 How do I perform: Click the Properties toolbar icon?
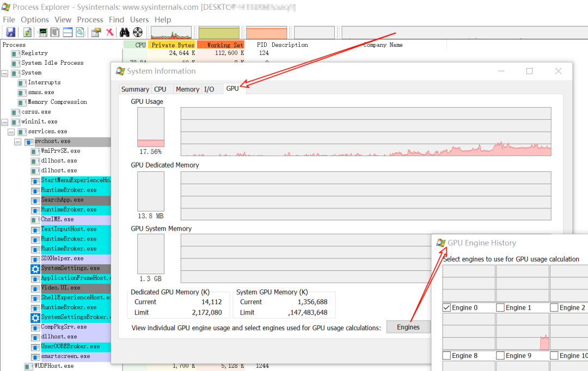(96, 32)
